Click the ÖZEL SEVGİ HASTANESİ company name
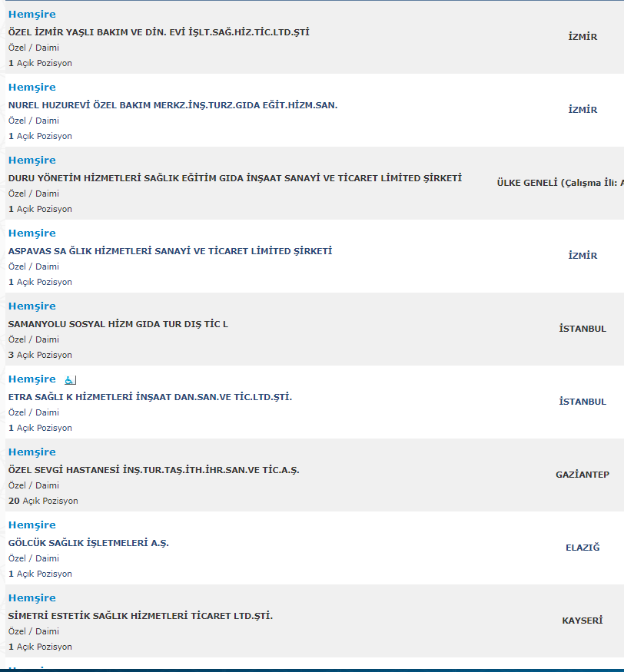The image size is (624, 672). click(x=154, y=470)
